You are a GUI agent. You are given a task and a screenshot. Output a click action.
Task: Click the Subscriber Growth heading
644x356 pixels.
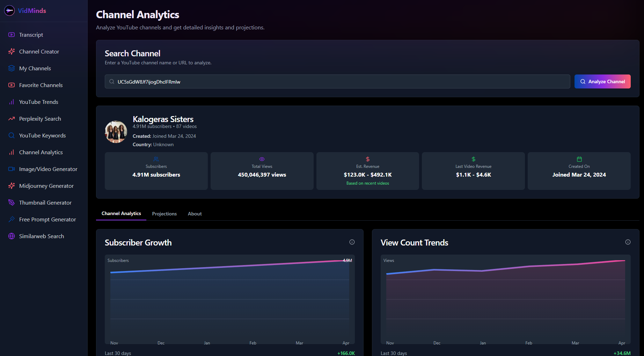tap(138, 242)
